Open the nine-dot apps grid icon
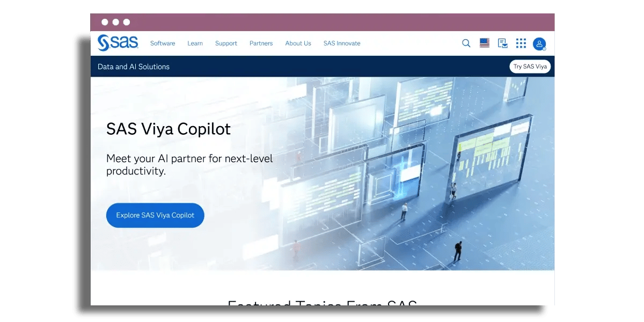This screenshot has height=322, width=644. point(521,43)
